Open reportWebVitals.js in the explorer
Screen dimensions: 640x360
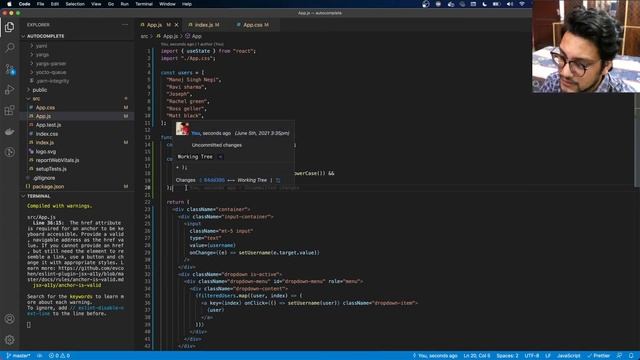click(57, 160)
